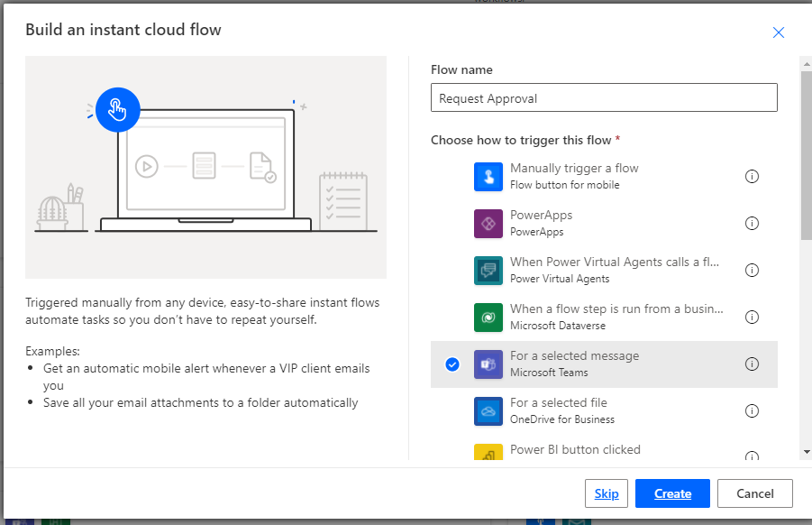
Task: Click inside the Flow name field
Action: coord(604,97)
